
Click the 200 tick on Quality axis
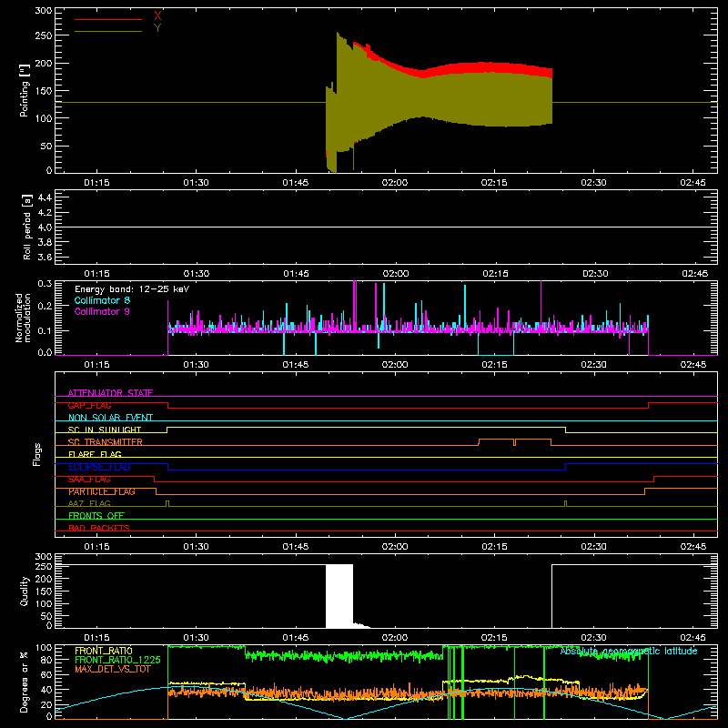tap(44, 579)
